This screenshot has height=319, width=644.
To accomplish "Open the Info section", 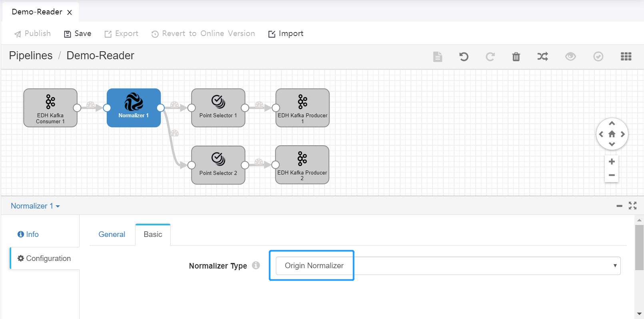I will tap(28, 235).
